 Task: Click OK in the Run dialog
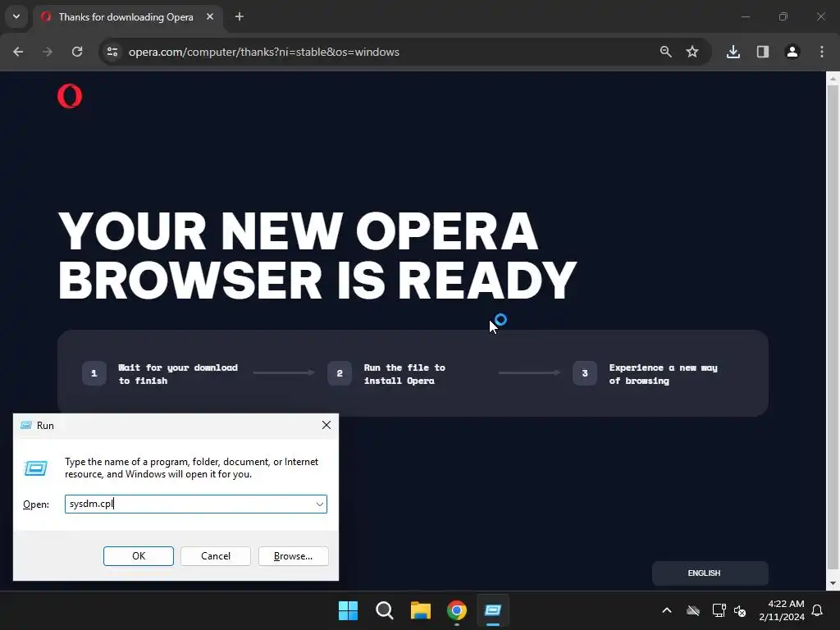coord(138,556)
